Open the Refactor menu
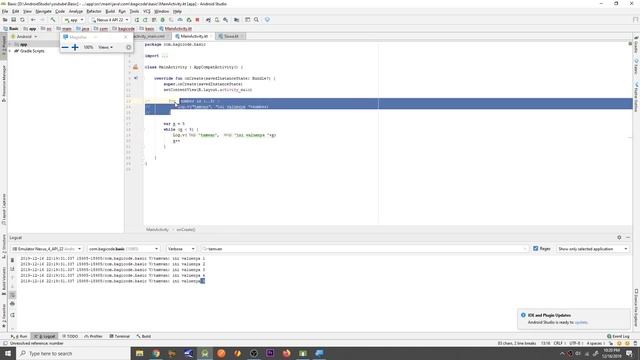The image size is (640, 360). click(93, 11)
